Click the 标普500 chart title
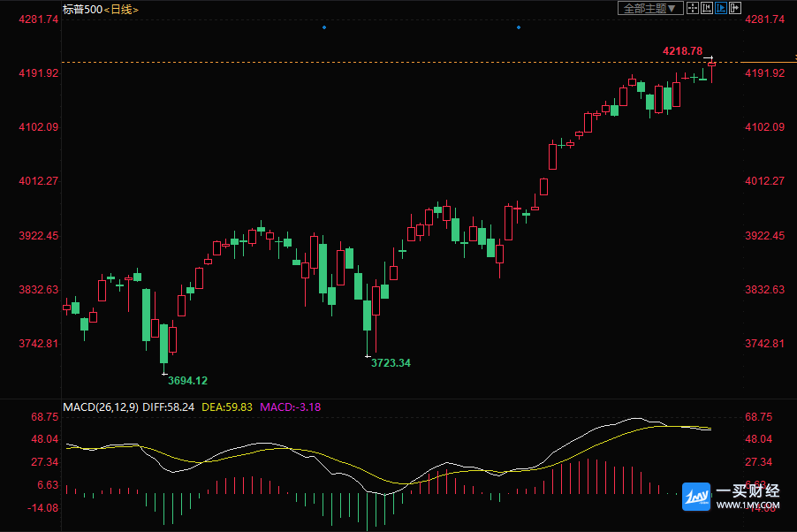797x532 pixels. point(82,9)
